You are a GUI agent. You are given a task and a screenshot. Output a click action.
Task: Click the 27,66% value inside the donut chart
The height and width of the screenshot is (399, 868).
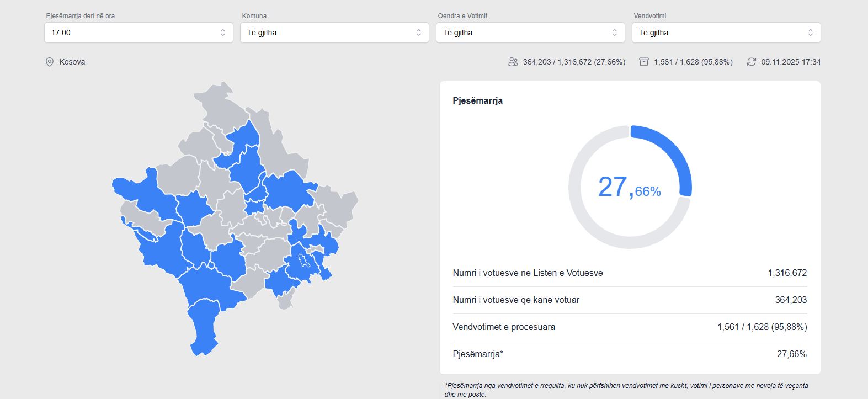pos(629,188)
